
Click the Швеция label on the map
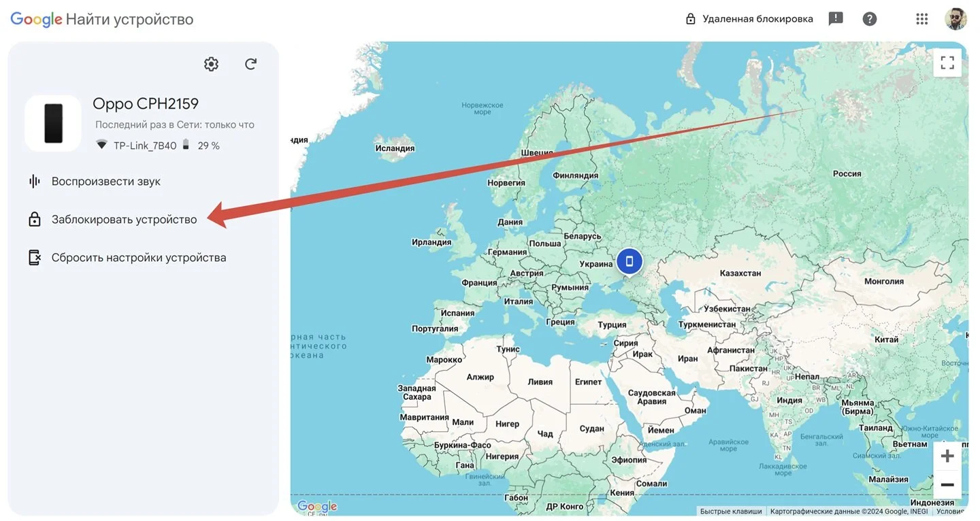click(x=537, y=153)
